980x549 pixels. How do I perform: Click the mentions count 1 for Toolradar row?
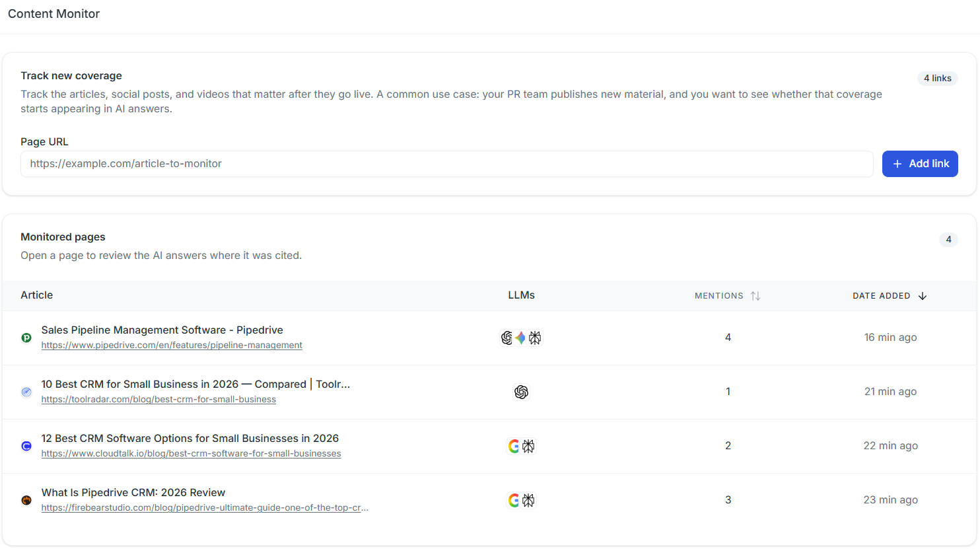click(x=728, y=392)
